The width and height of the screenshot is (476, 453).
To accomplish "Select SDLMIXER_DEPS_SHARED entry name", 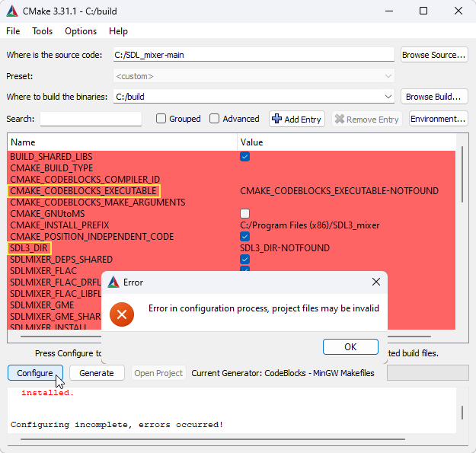I will tap(62, 260).
